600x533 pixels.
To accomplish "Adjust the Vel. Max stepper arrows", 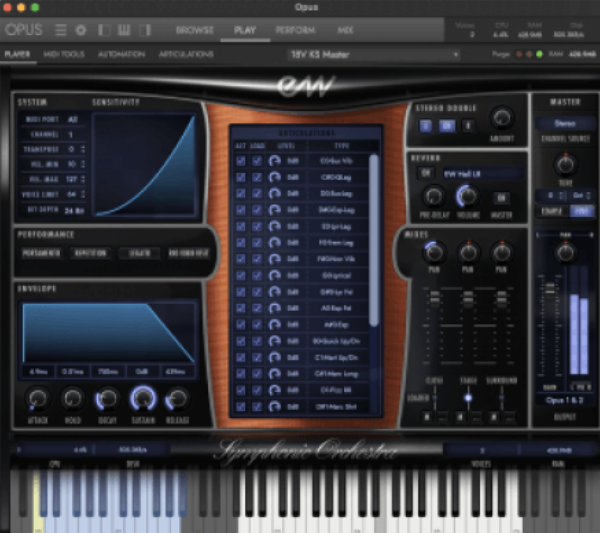I will 83,179.
